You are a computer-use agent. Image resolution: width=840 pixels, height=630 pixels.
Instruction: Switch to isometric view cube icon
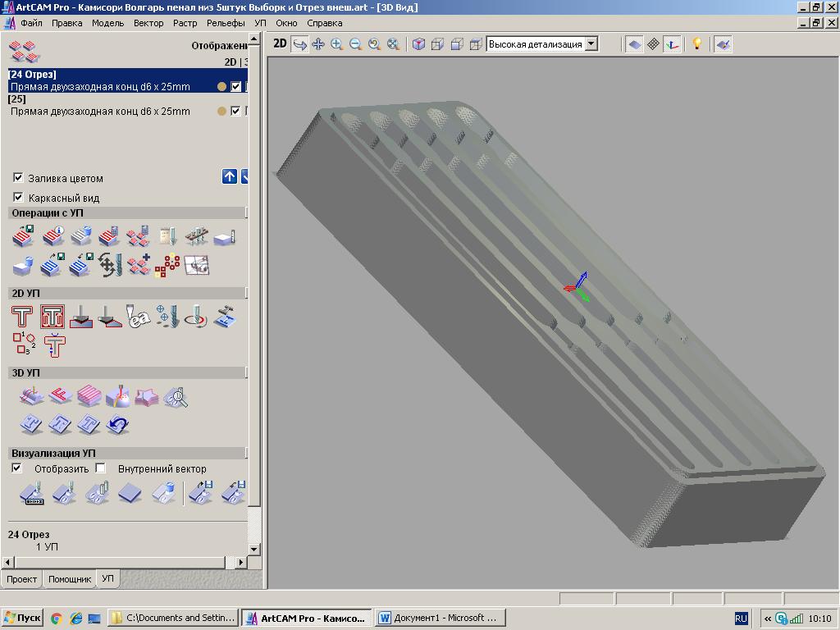point(418,44)
